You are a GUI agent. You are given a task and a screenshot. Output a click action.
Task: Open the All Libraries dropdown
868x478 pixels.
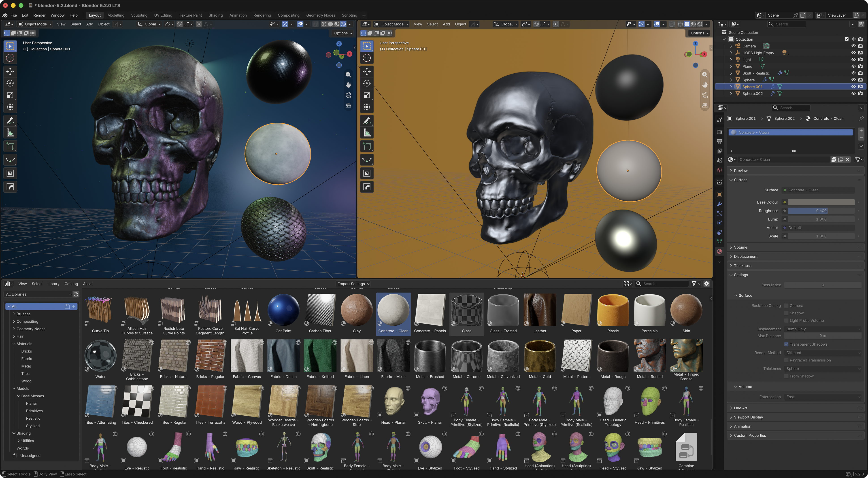click(x=38, y=294)
